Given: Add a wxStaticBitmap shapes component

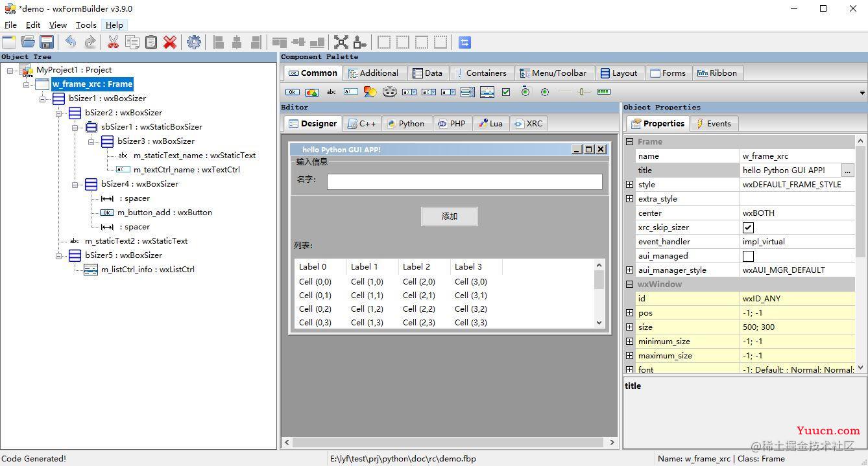Looking at the screenshot, I should [x=370, y=92].
